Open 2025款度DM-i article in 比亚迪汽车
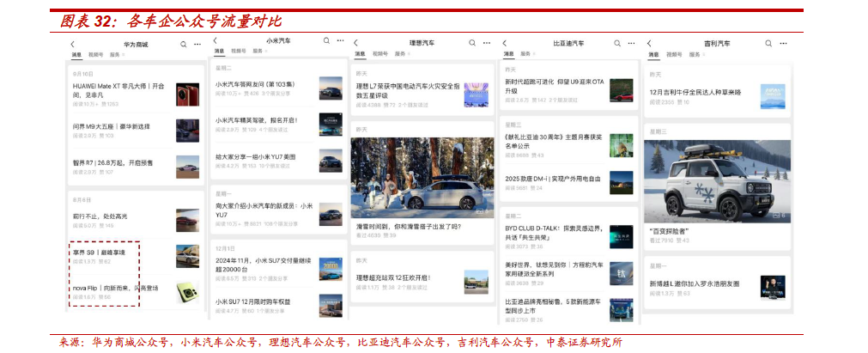 (553, 180)
